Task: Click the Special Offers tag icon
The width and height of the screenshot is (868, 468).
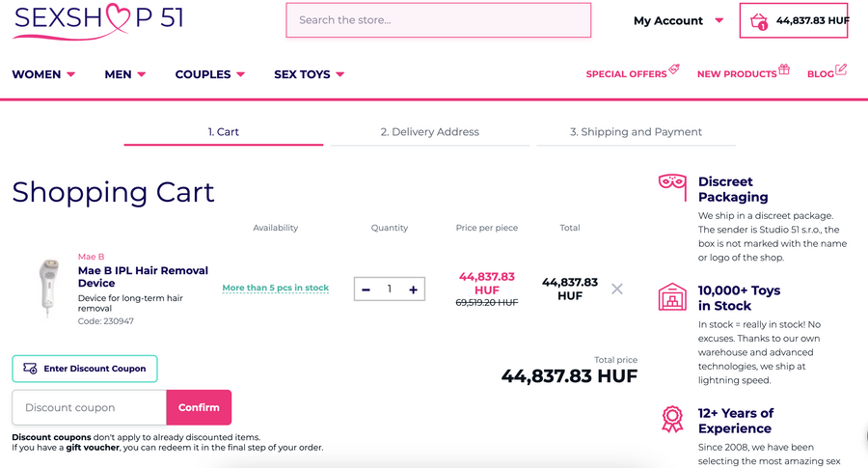Action: (x=674, y=69)
